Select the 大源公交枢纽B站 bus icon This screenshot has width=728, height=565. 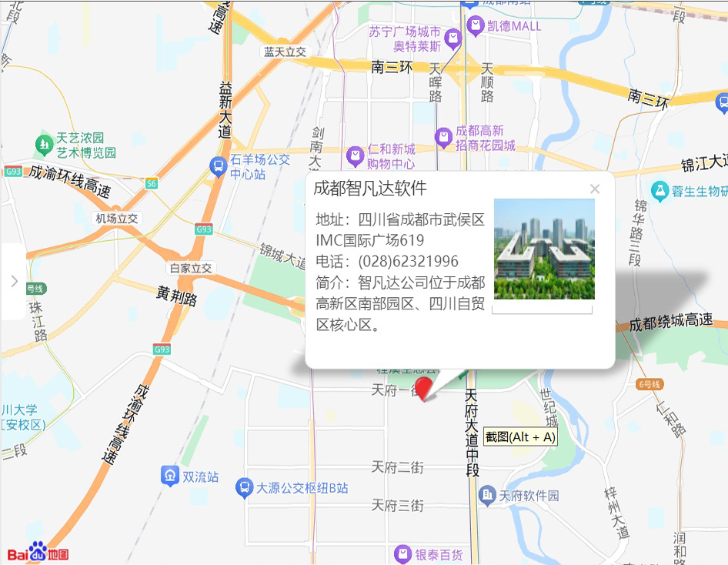244,488
